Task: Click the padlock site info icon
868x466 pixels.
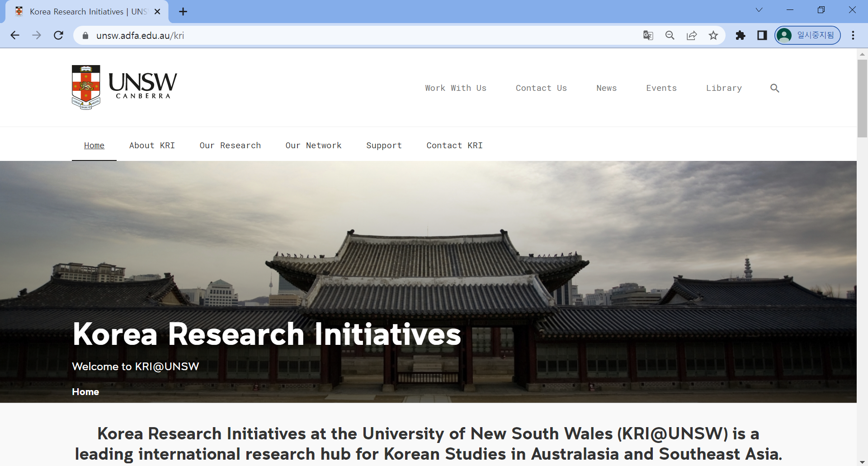Action: [x=85, y=35]
